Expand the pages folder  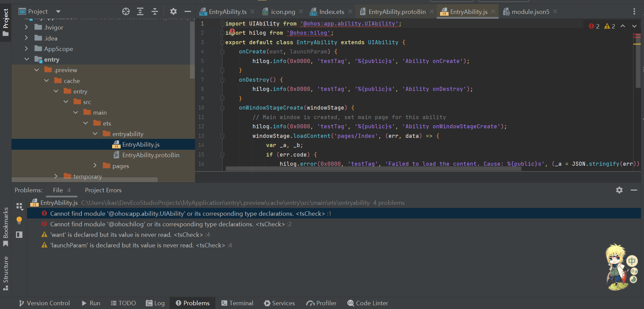pos(95,166)
